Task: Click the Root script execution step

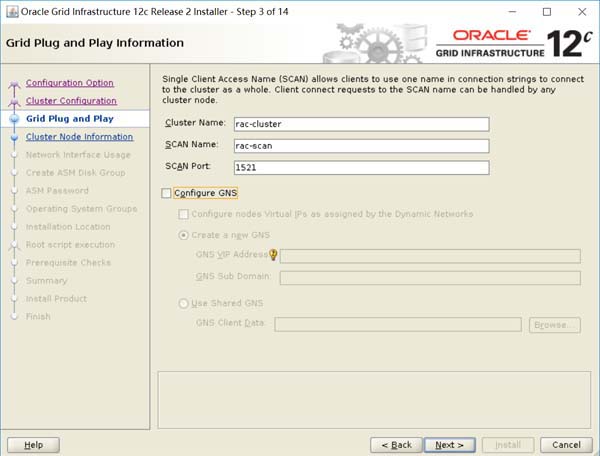Action: (x=70, y=244)
